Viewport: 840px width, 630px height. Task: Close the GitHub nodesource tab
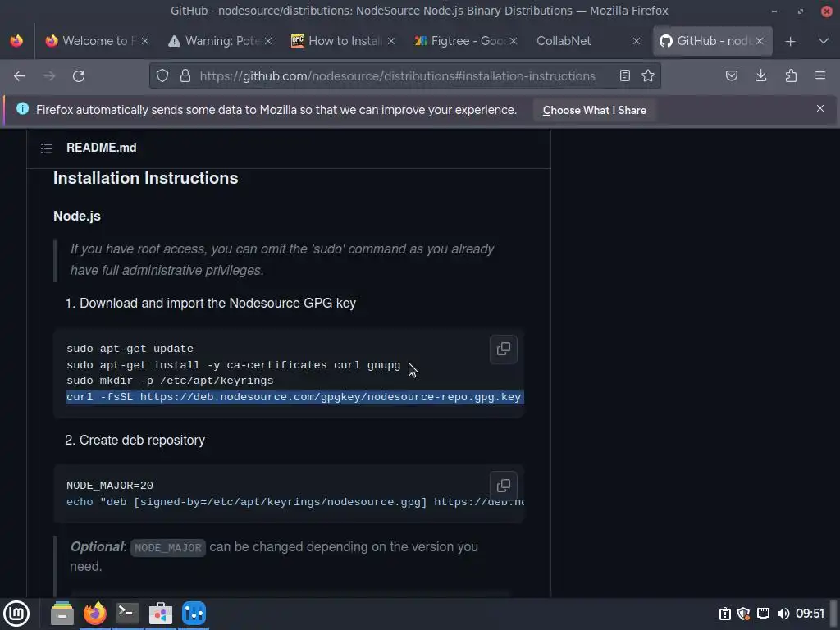point(760,41)
